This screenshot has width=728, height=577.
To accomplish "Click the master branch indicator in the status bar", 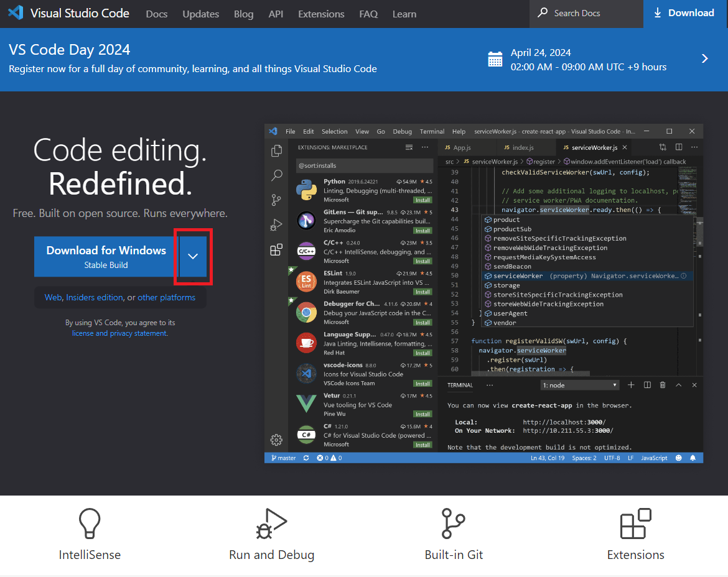I will [283, 458].
